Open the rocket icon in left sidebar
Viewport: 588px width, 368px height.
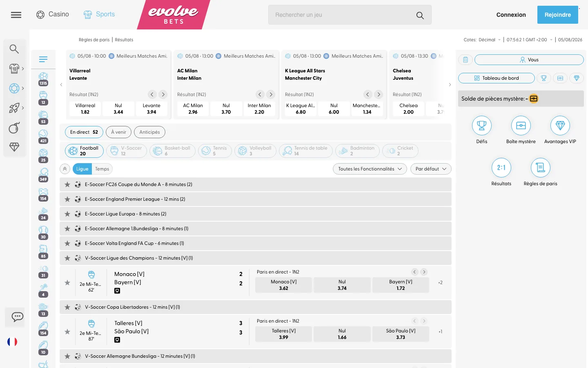click(x=14, y=108)
